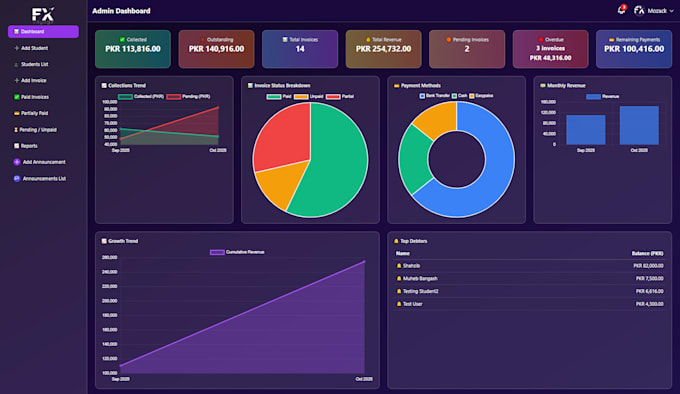Click the Collections Trend title icon
680x394 pixels.
(104, 86)
